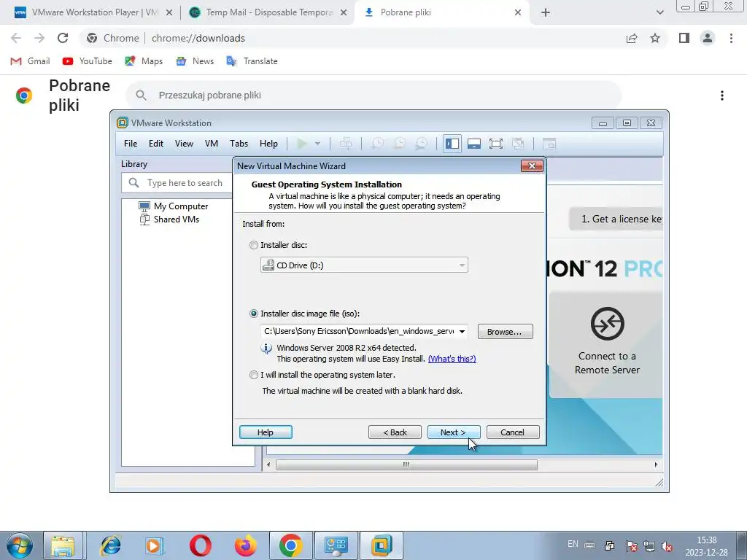Open the Translate bookmark
747x560 pixels.
pyautogui.click(x=252, y=61)
